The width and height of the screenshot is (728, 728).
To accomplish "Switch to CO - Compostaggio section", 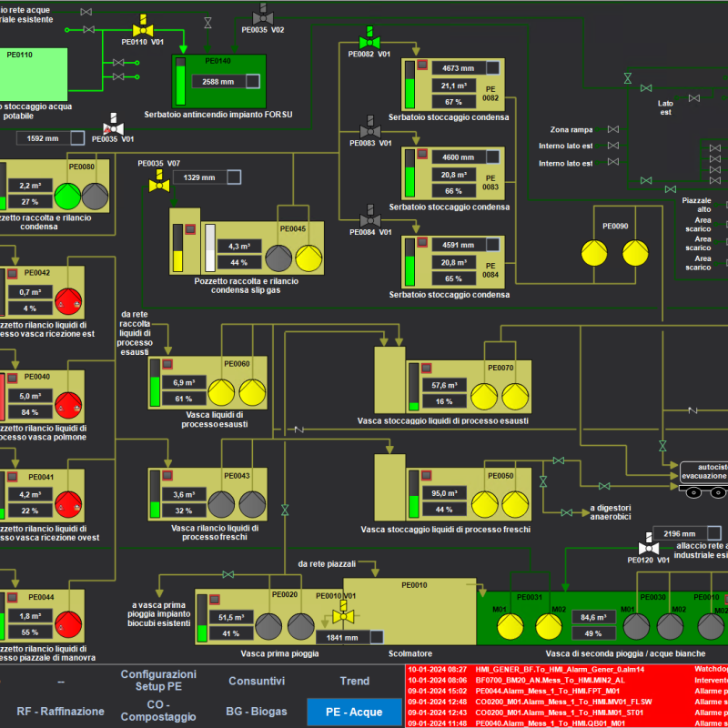I will tap(158, 711).
